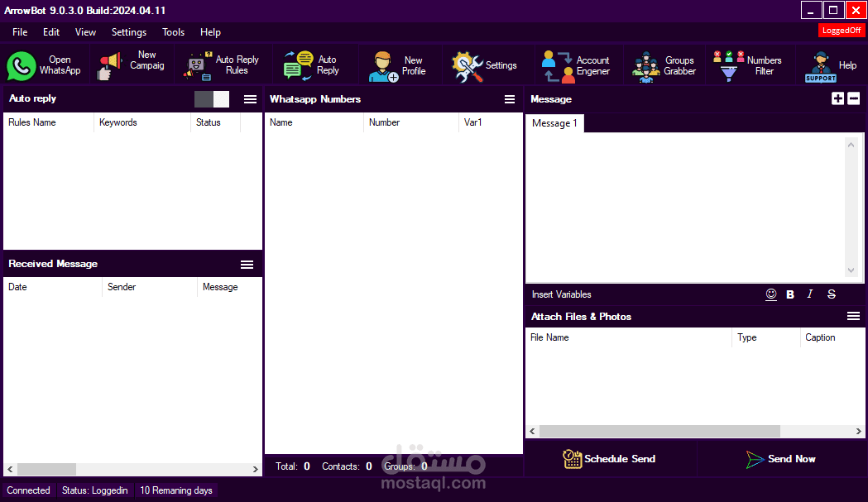Apply bold formatting with the B icon

(x=790, y=294)
